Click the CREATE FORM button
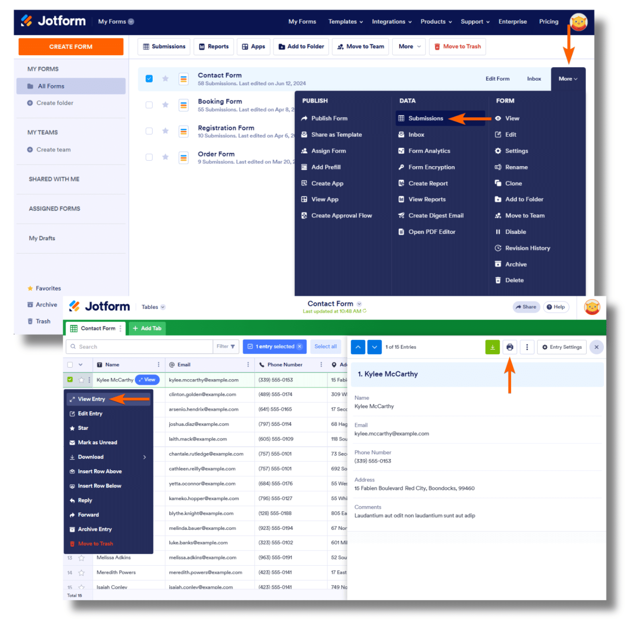This screenshot has width=644, height=644. point(71,47)
